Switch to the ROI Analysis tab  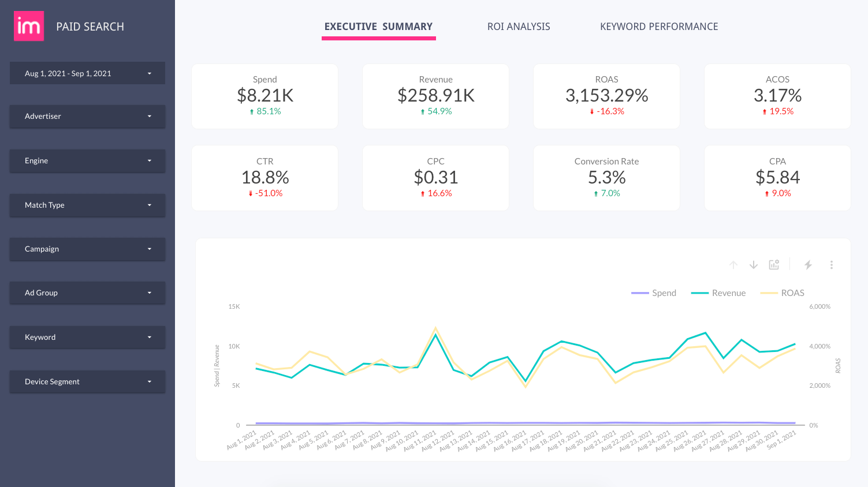(519, 27)
